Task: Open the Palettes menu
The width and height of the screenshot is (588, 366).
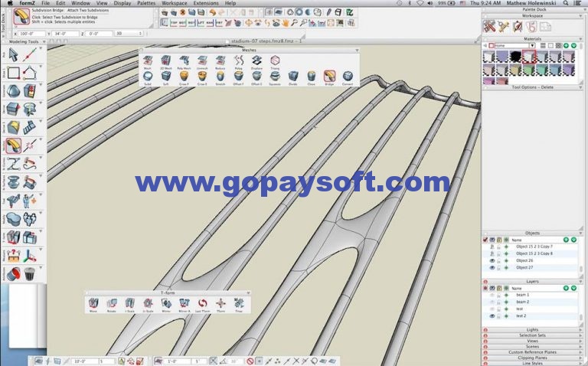Action: (x=146, y=3)
